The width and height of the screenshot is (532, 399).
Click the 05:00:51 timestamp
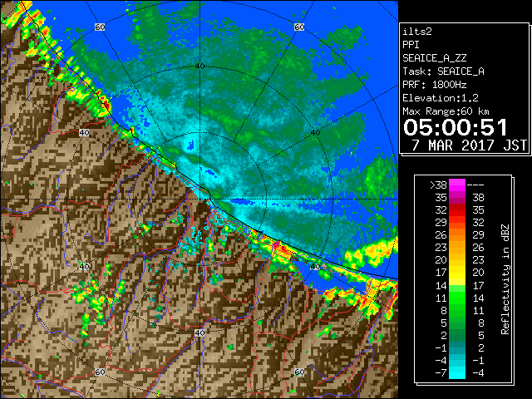click(455, 127)
